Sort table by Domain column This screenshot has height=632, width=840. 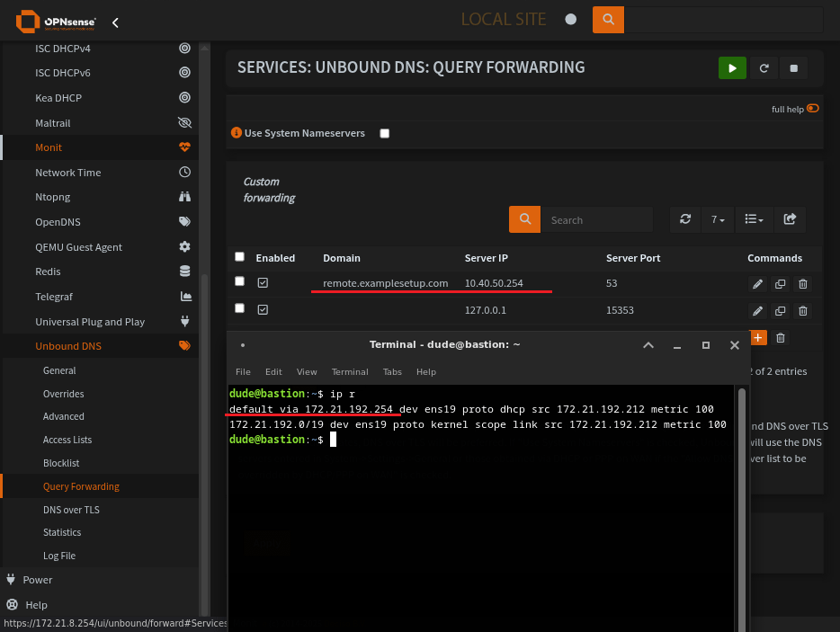coord(342,258)
